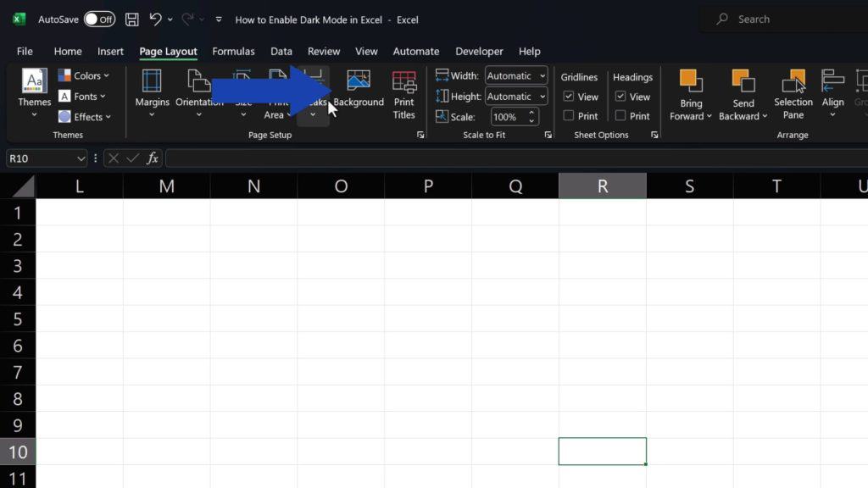Switch to the Insert tab

coord(110,51)
